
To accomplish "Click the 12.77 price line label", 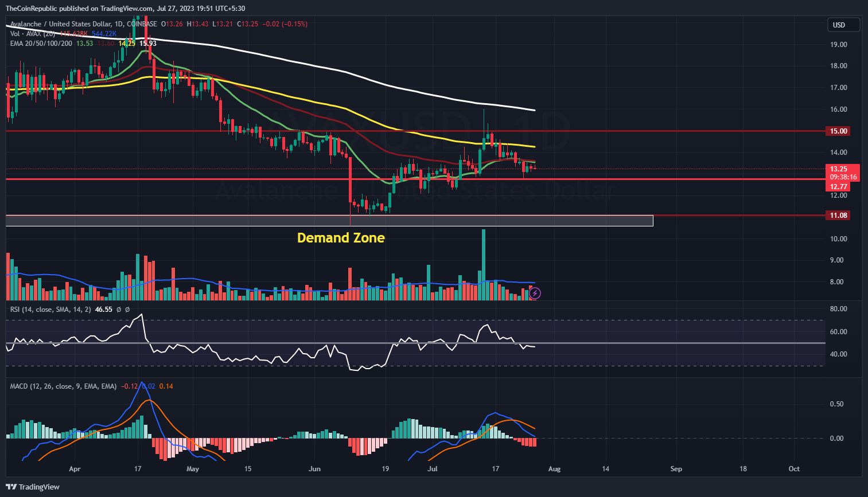I will (x=839, y=186).
